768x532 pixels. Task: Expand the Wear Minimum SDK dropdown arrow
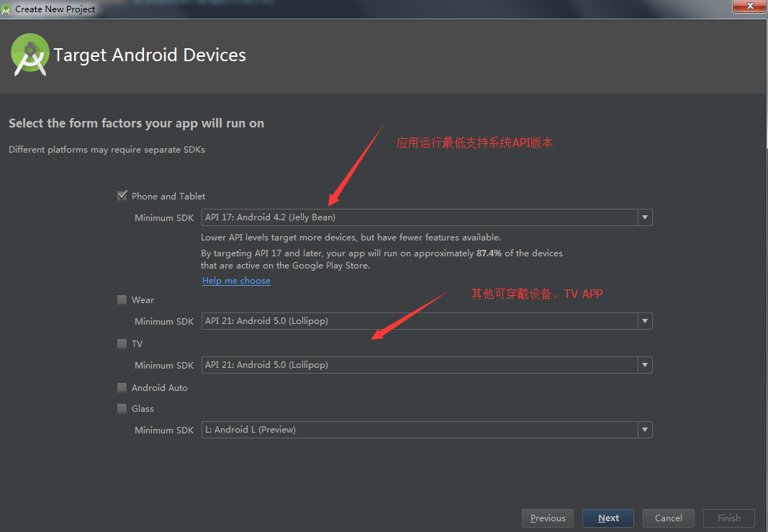[x=644, y=321]
